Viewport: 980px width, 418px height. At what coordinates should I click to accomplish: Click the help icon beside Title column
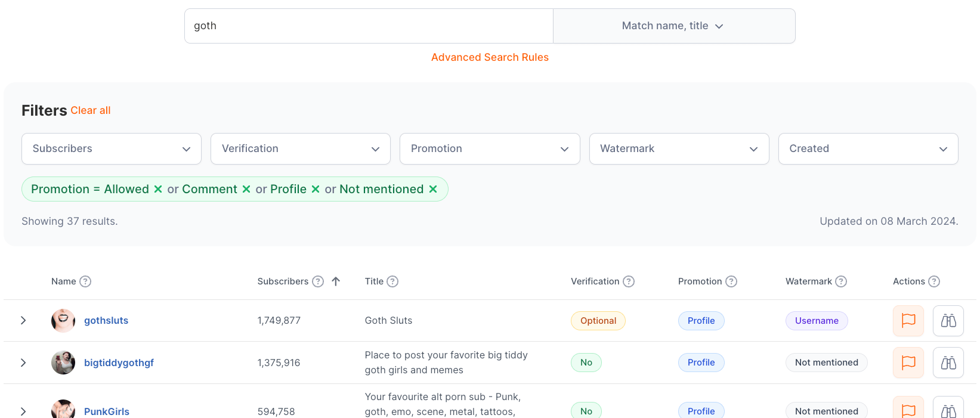tap(392, 281)
